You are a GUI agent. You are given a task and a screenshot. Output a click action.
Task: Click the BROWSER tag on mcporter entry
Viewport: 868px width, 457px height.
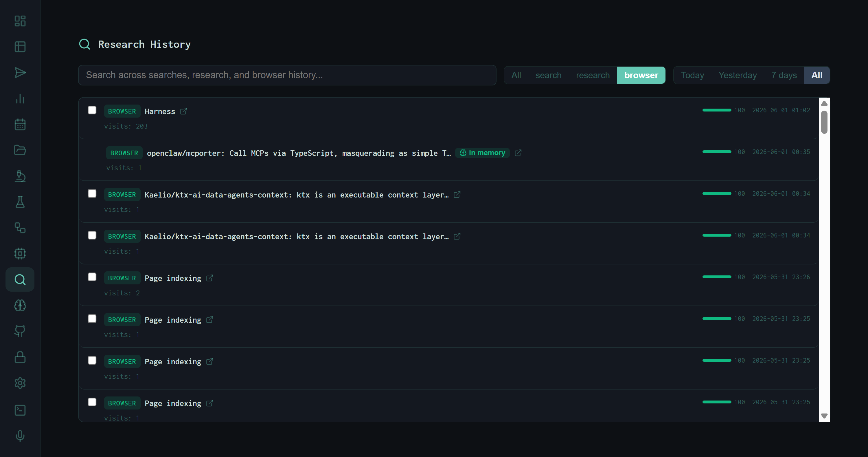pyautogui.click(x=124, y=153)
